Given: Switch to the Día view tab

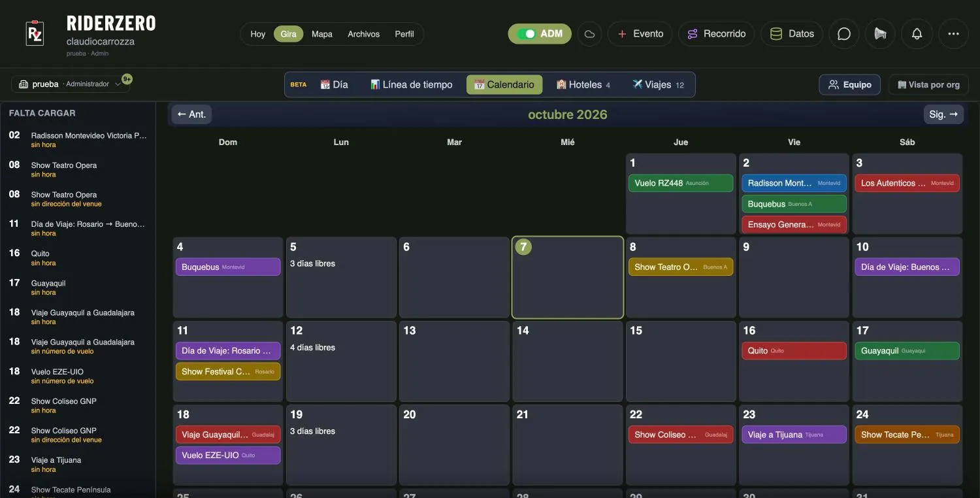Looking at the screenshot, I should click(x=334, y=84).
